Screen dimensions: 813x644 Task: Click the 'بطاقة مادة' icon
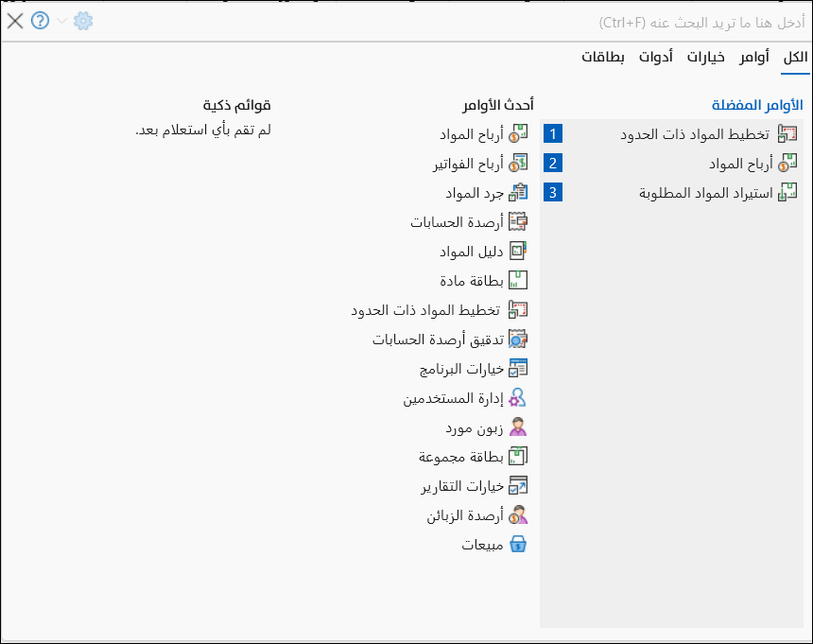(518, 281)
